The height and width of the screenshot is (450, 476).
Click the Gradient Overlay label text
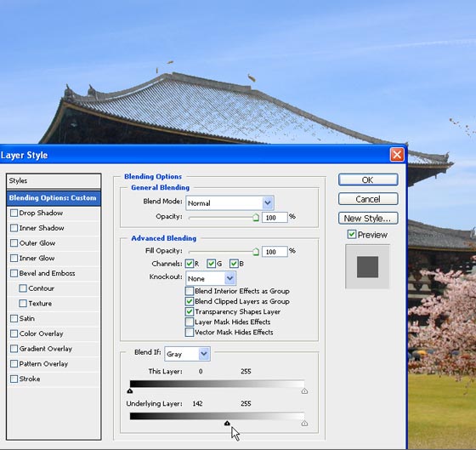(x=46, y=349)
